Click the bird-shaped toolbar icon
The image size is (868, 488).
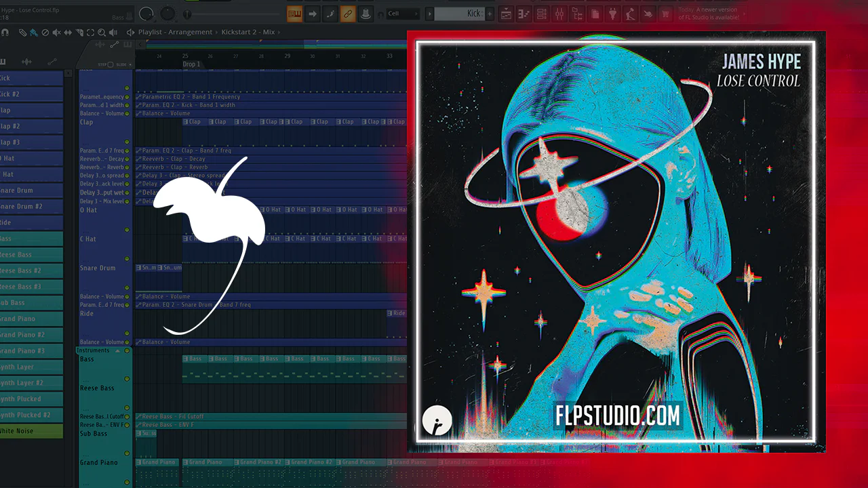pos(648,14)
